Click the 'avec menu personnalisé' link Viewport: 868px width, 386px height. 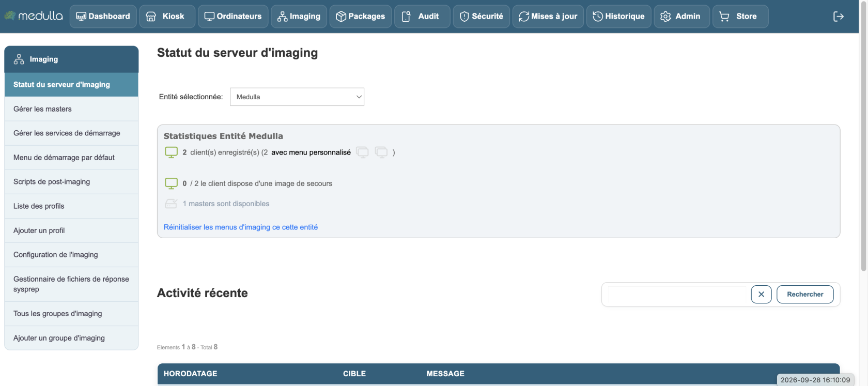tap(311, 152)
